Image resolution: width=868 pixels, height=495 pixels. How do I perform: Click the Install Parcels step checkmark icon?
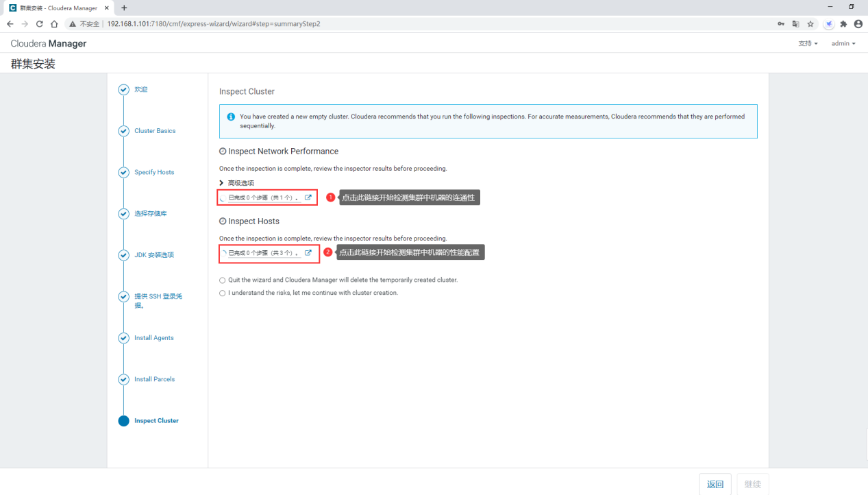(123, 379)
